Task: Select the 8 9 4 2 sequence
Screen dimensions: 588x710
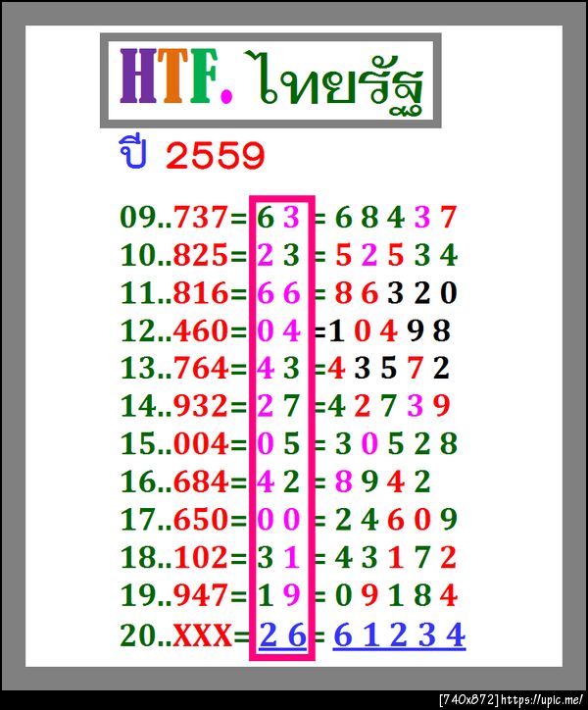Action: 383,482
